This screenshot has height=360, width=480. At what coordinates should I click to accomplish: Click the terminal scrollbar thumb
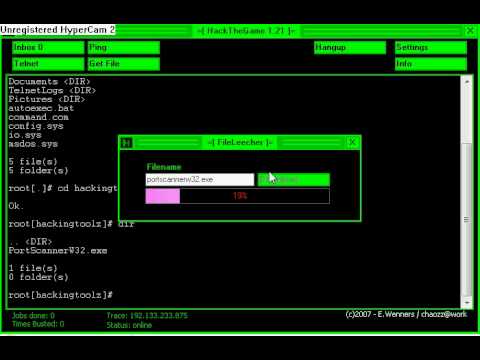[x=467, y=219]
